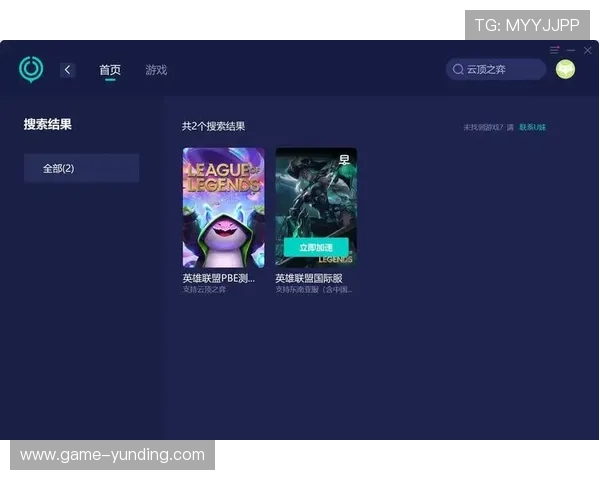Viewport: 600px width, 480px height.
Task: Click the magnifier search icon
Action: [458, 69]
